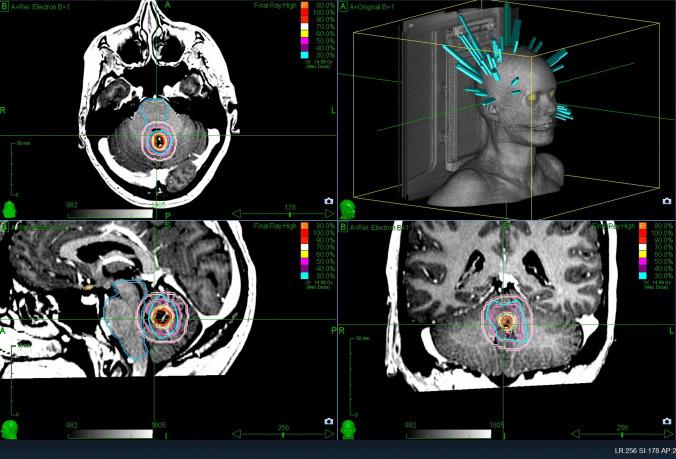Click the green head orientation icon in 3D view
This screenshot has width=676, height=459.
pos(347,209)
